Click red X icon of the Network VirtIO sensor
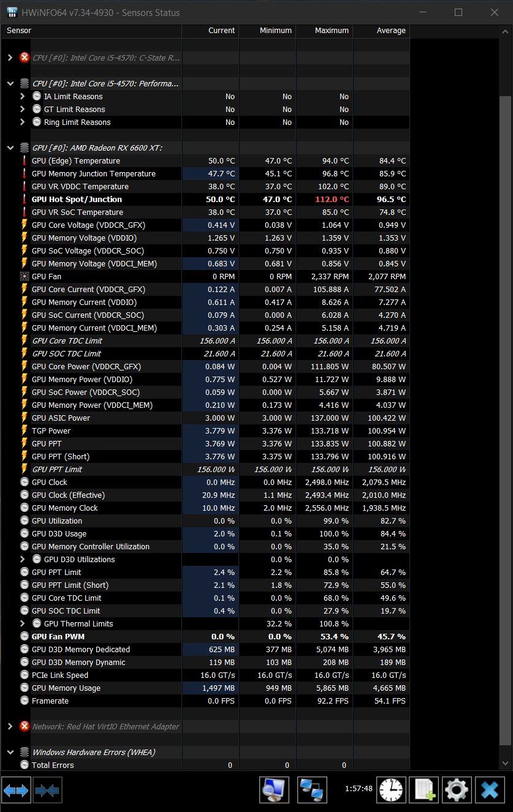Image resolution: width=513 pixels, height=812 pixels. pyautogui.click(x=25, y=726)
